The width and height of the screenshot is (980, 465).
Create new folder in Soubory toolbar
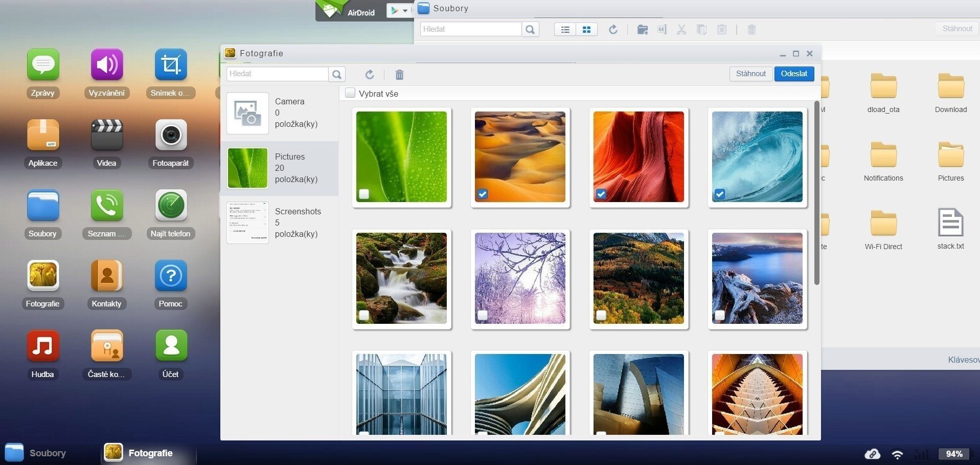point(643,30)
